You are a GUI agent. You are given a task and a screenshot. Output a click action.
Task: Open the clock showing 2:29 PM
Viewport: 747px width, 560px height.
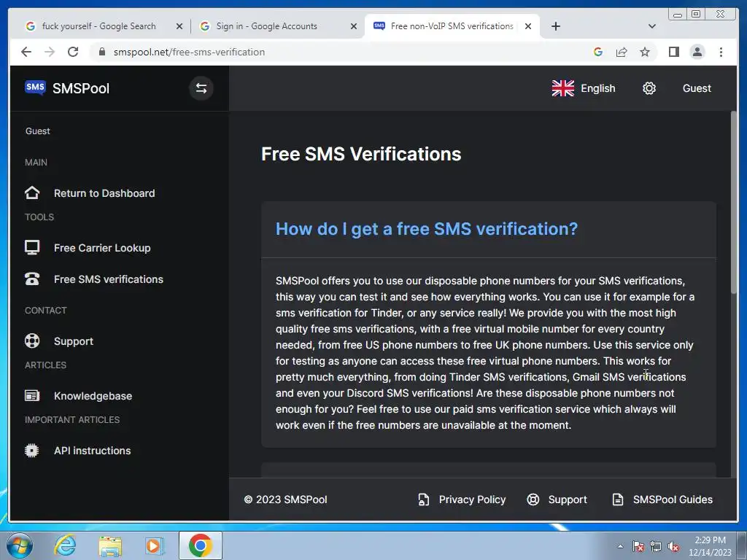[710, 546]
